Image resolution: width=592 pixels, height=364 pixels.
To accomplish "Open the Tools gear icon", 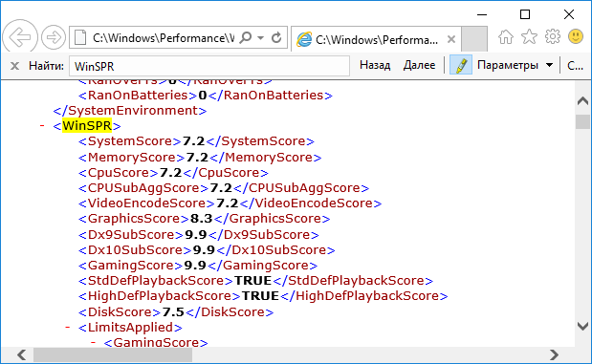I will pyautogui.click(x=553, y=36).
